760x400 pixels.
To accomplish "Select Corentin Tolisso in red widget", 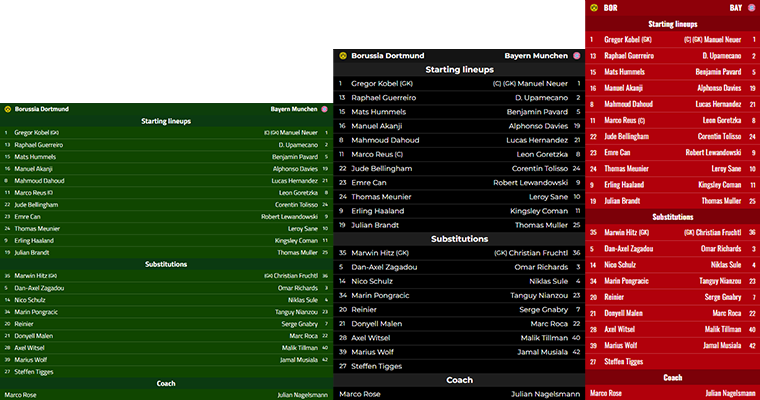I will coord(720,136).
